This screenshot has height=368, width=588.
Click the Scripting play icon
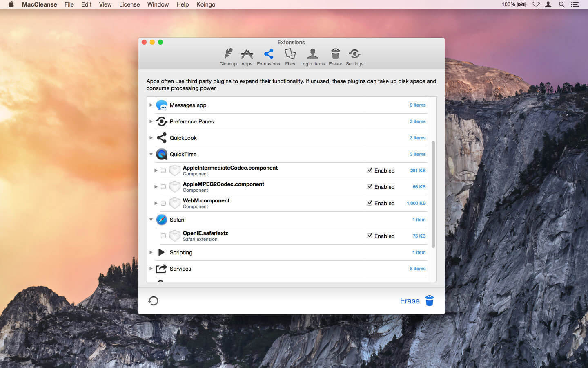pyautogui.click(x=162, y=252)
